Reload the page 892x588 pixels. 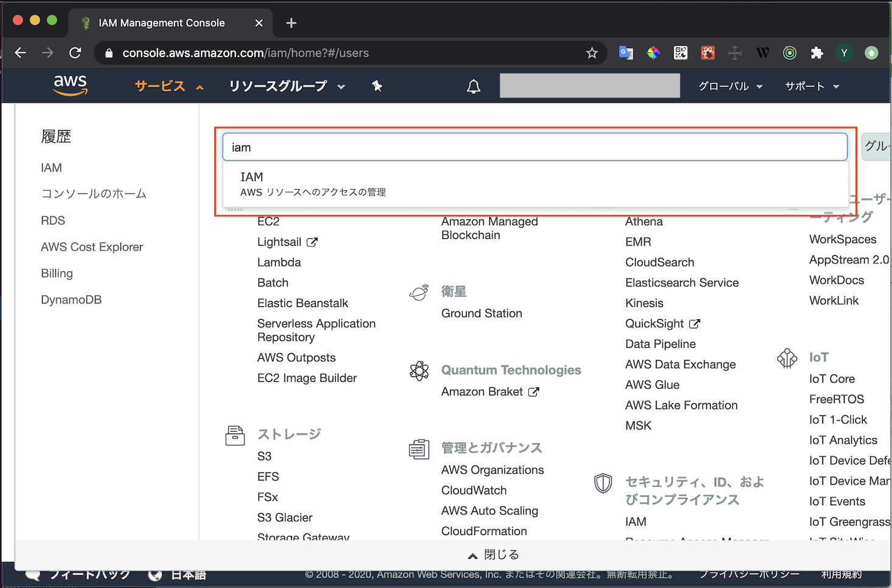[x=75, y=53]
